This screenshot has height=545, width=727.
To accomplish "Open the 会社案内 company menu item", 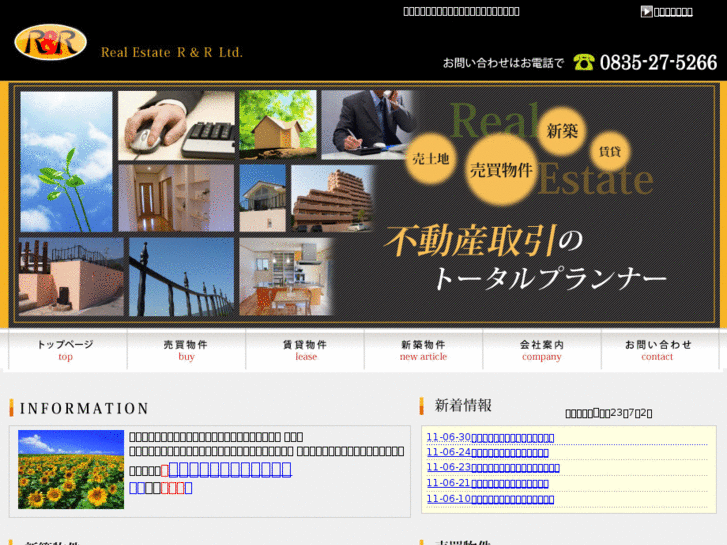I will pyautogui.click(x=542, y=350).
